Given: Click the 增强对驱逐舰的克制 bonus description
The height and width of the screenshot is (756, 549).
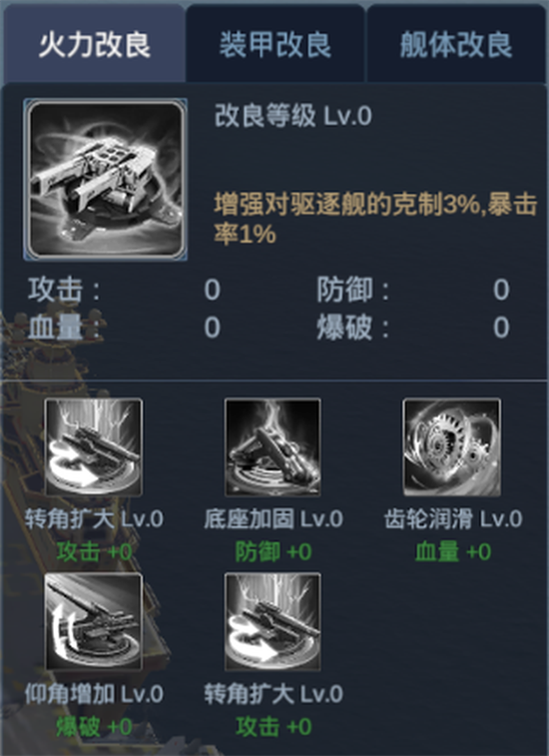Looking at the screenshot, I should (x=375, y=220).
